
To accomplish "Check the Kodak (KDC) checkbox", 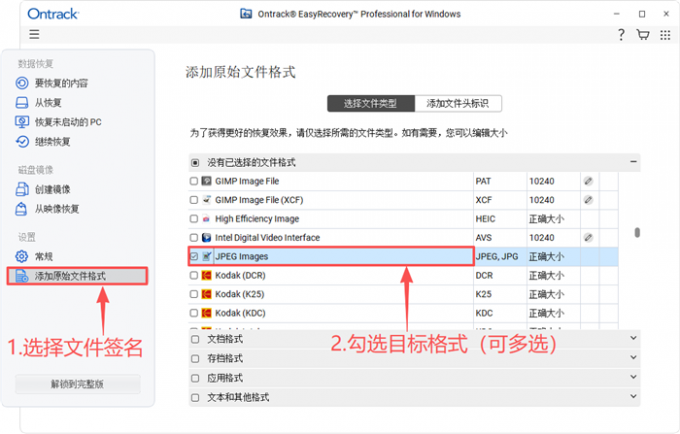I will pyautogui.click(x=194, y=313).
